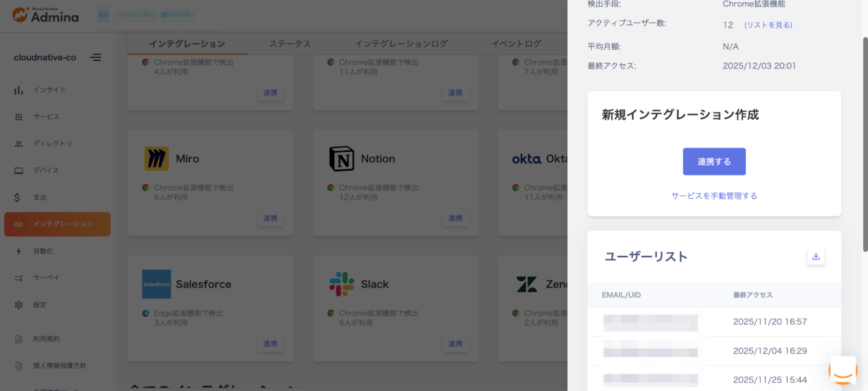Click the Chrome icon on Miro card
868x391 pixels.
[145, 187]
